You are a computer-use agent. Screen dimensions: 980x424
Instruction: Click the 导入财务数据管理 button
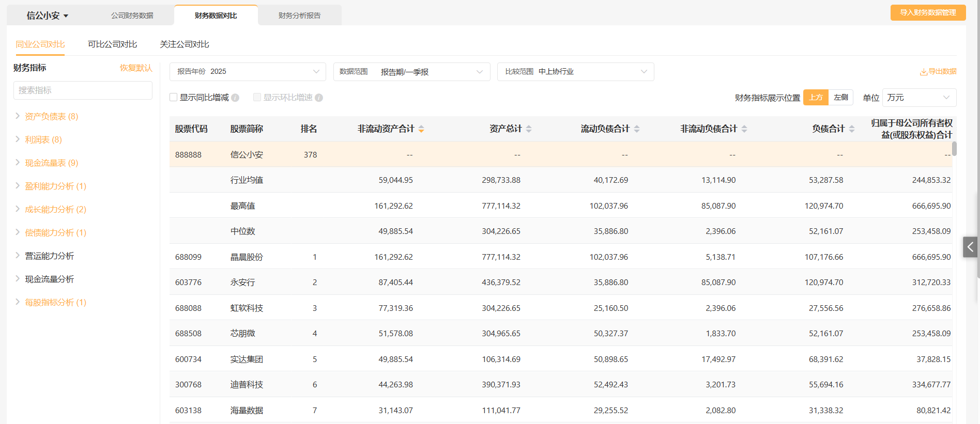pos(928,12)
